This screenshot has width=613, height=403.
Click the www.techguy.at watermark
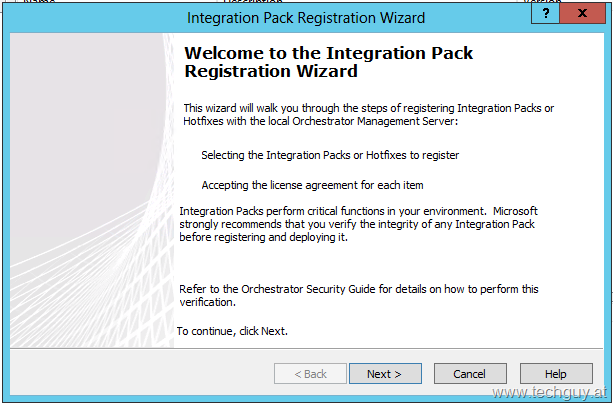click(x=549, y=392)
